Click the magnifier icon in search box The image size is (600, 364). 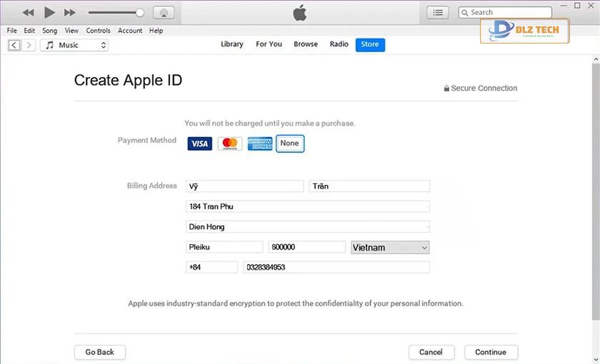coord(465,13)
